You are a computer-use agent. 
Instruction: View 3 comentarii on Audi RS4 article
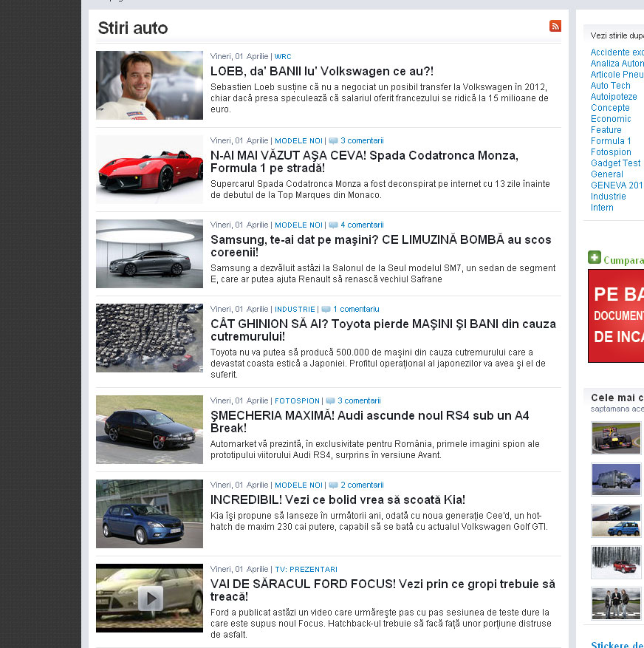tap(359, 401)
